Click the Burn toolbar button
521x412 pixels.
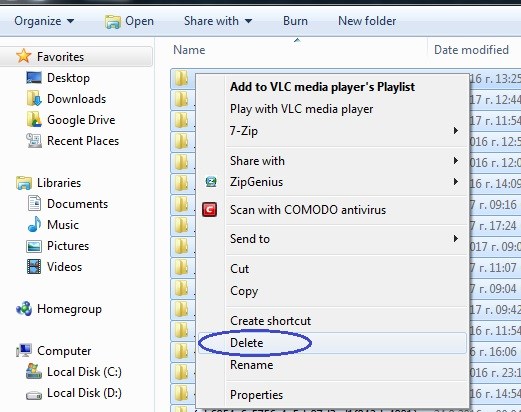click(x=295, y=21)
